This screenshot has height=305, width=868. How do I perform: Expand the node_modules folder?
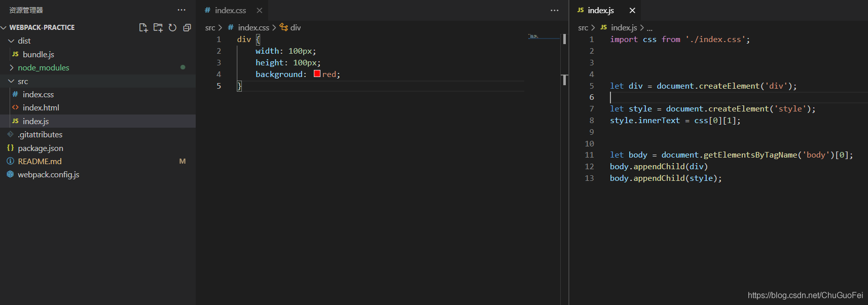tap(44, 67)
